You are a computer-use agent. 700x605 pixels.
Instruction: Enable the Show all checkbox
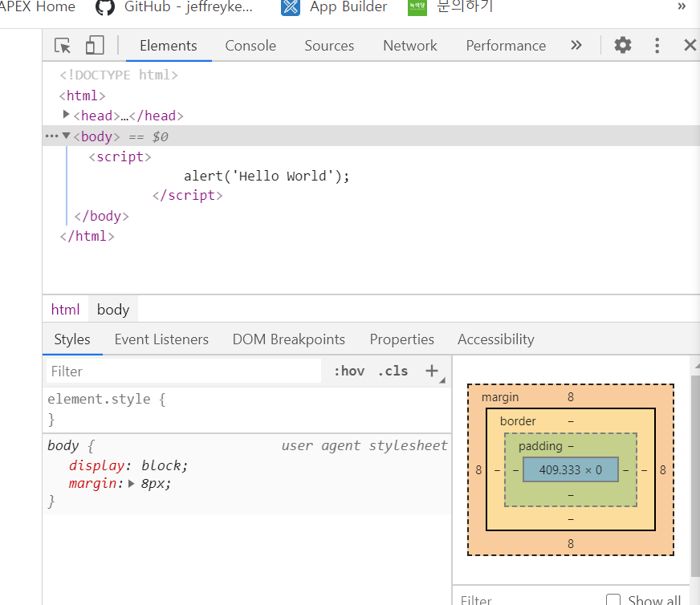pyautogui.click(x=613, y=599)
